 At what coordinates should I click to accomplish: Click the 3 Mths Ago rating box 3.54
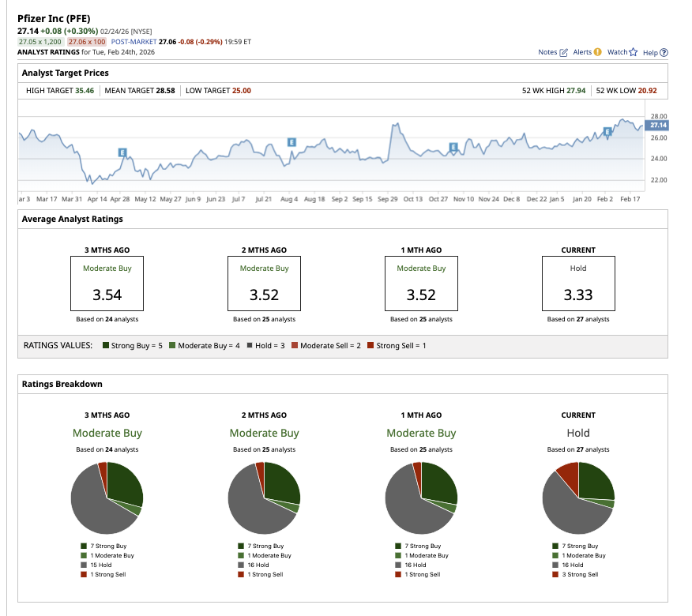107,284
